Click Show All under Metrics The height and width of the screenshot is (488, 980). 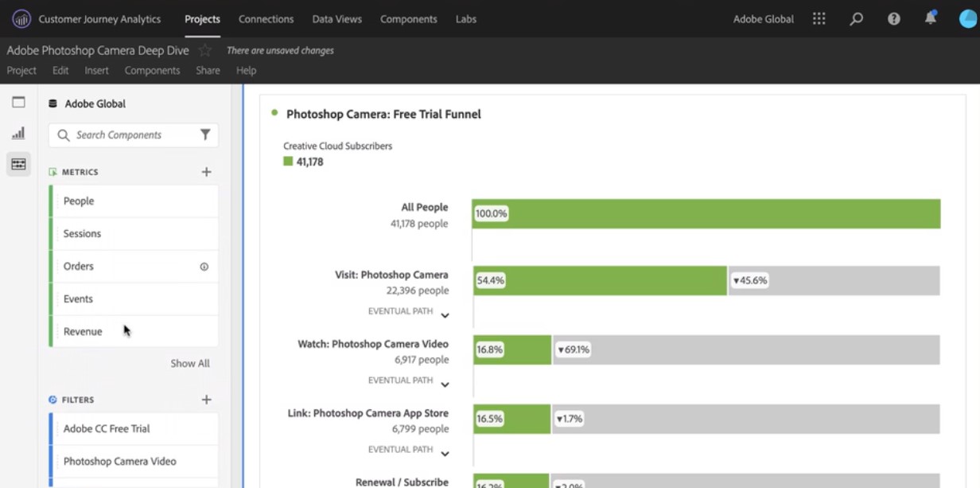[x=190, y=363]
